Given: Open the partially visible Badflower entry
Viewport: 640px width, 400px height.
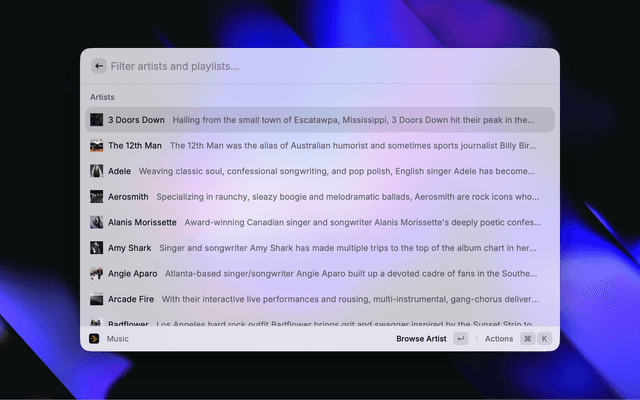Looking at the screenshot, I should click(x=320, y=323).
